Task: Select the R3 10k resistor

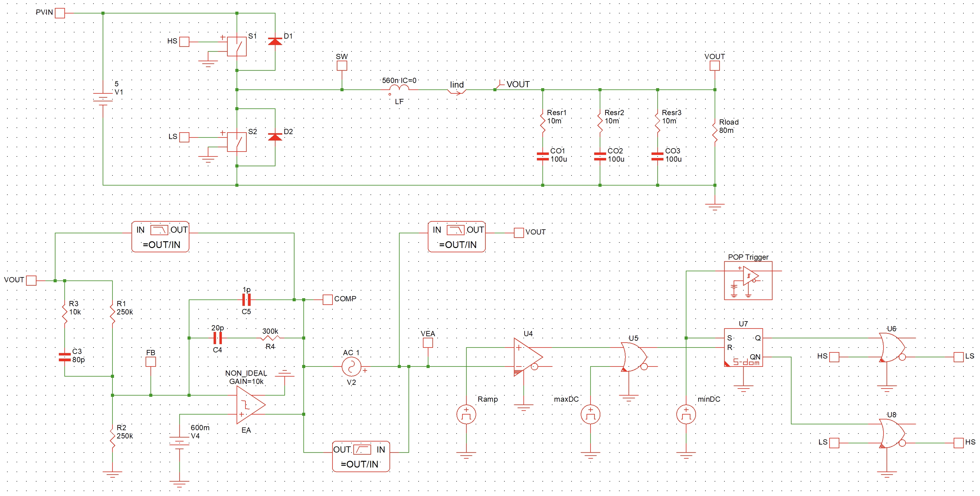Action: point(65,313)
